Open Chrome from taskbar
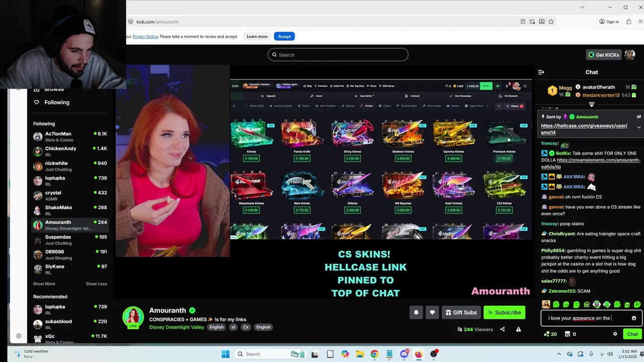Viewport: 644px width, 362px height. (x=374, y=354)
